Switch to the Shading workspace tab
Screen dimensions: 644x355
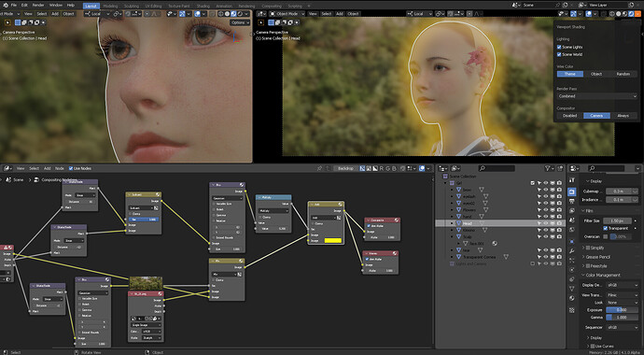[203, 6]
